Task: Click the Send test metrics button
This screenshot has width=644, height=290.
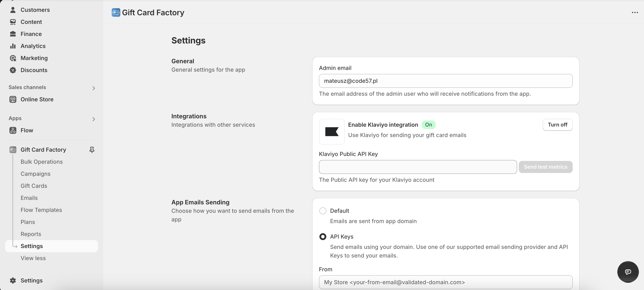Action: [545, 167]
